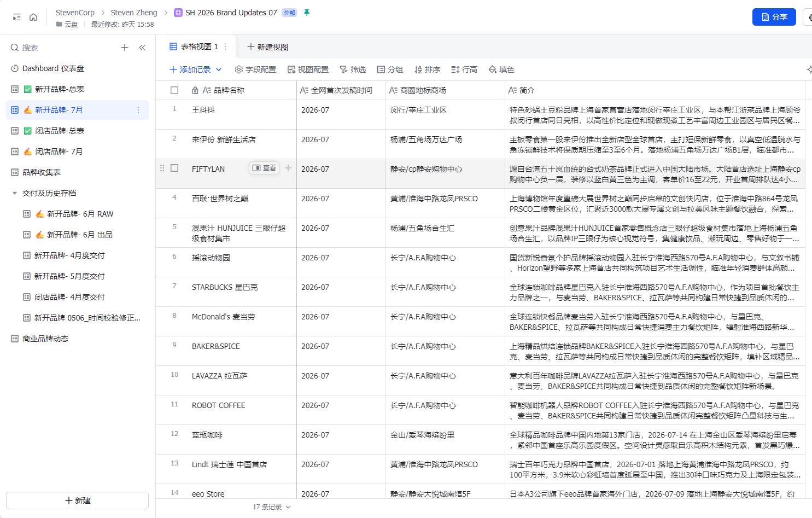Open 闭店品牌- 4月度交付
812x518 pixels.
coord(77,297)
